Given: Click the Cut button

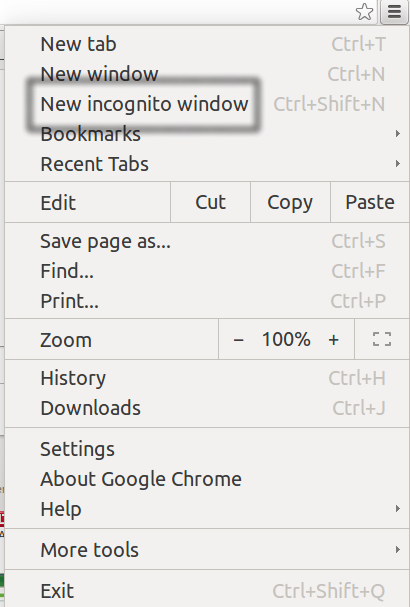Looking at the screenshot, I should pyautogui.click(x=210, y=202).
